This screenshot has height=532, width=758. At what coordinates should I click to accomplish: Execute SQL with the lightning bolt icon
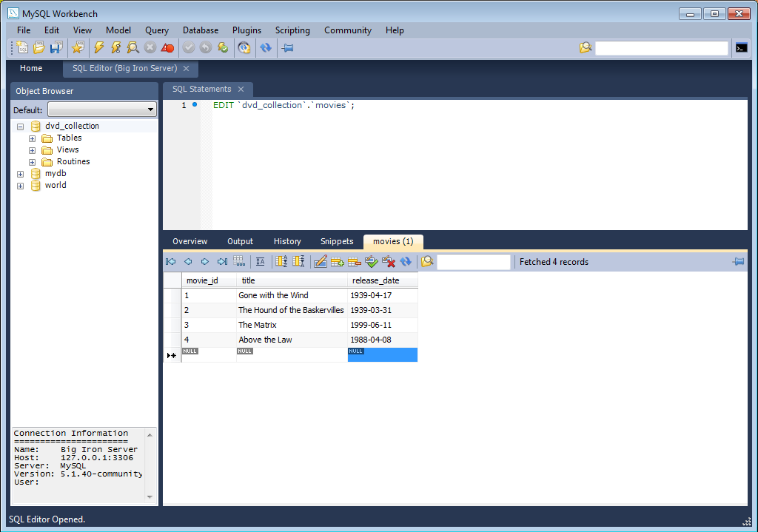[99, 48]
